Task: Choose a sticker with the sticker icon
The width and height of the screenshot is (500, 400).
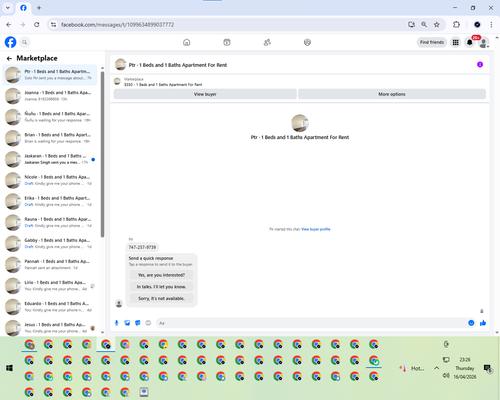Action: point(138,323)
